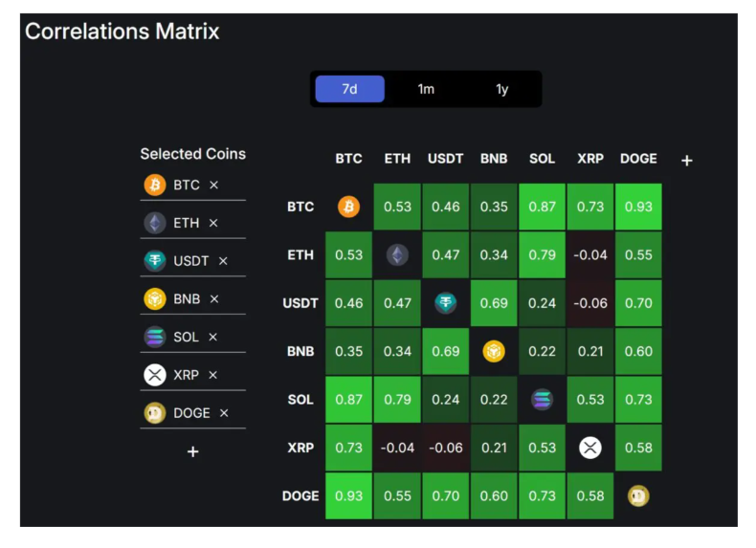This screenshot has width=756, height=548.
Task: Click the XRP row label
Action: [300, 448]
